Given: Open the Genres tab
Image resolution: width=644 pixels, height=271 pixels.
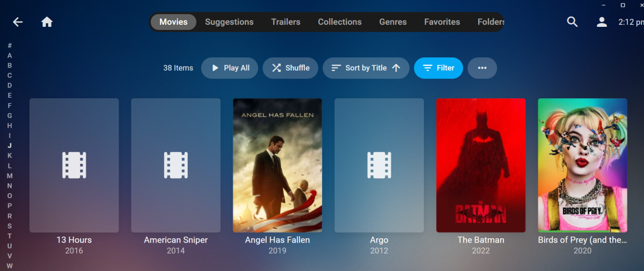Looking at the screenshot, I should (x=393, y=22).
